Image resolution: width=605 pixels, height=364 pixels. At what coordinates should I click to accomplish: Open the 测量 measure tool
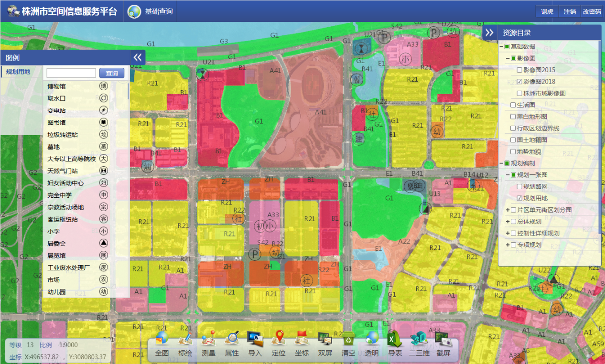coord(208,344)
